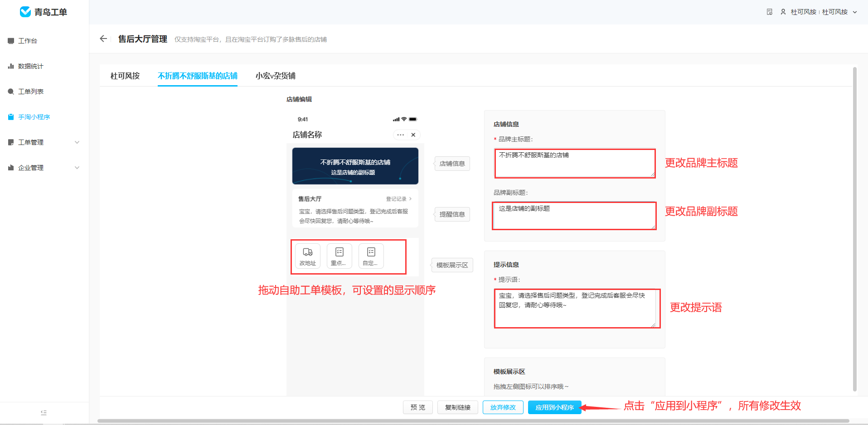The image size is (868, 425).
Task: Click the phone preview close X
Action: click(x=413, y=135)
